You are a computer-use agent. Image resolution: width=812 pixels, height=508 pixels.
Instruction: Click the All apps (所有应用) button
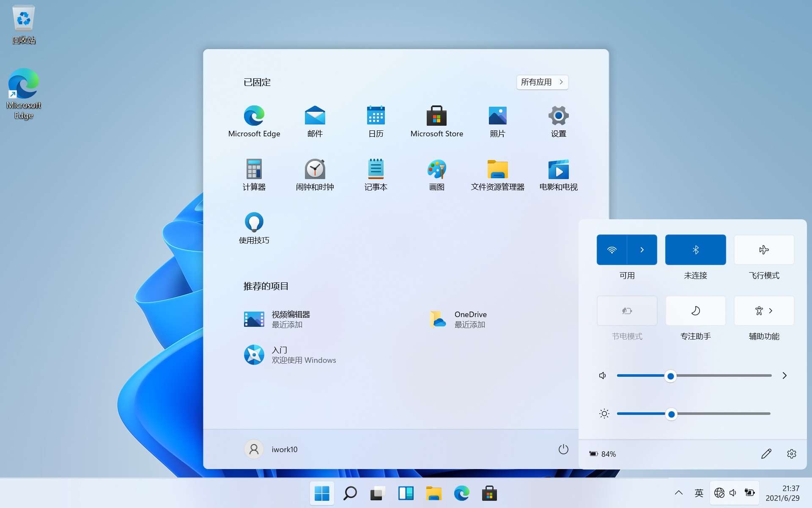[542, 82]
